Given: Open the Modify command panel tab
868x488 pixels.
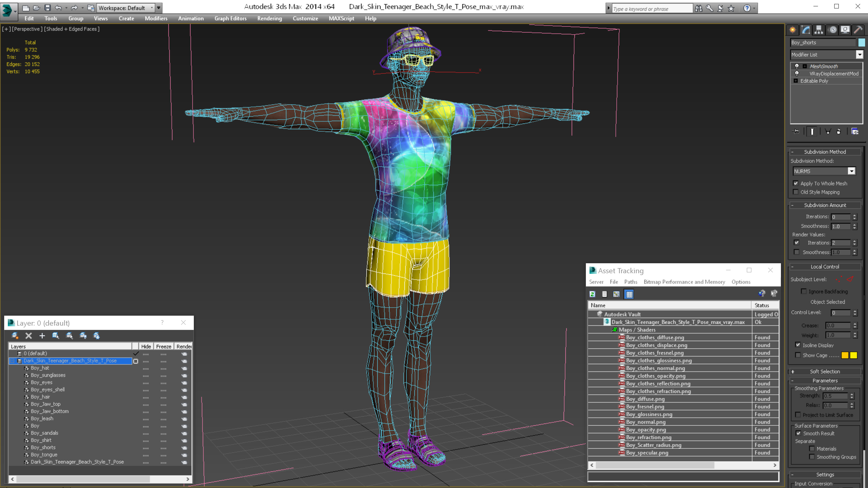Looking at the screenshot, I should click(x=806, y=30).
